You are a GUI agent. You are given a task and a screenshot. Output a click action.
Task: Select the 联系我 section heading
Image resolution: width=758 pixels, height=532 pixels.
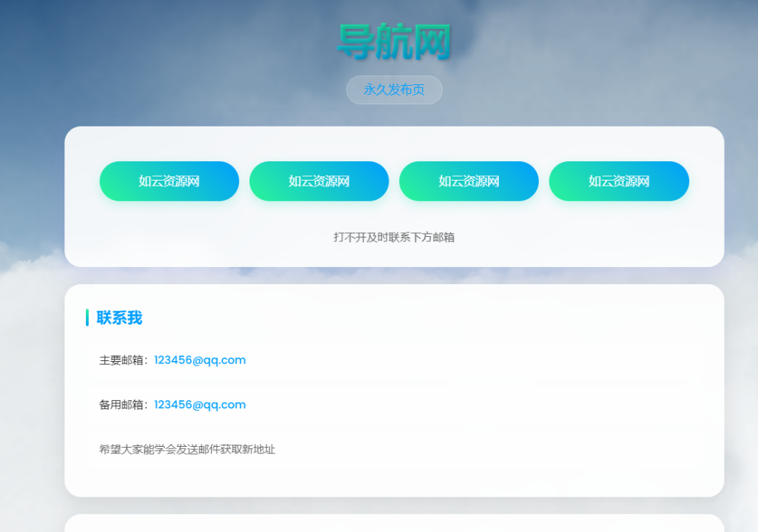pyautogui.click(x=118, y=318)
